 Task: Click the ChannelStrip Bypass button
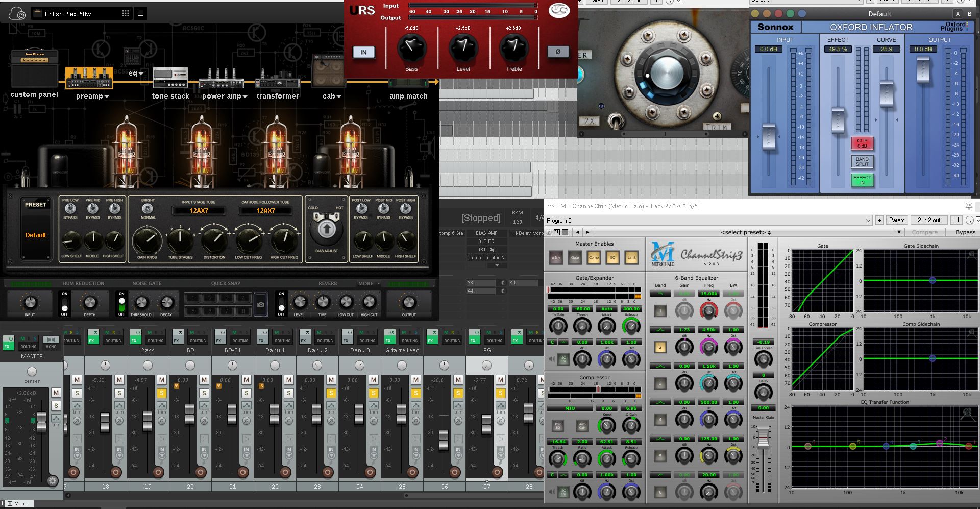pyautogui.click(x=965, y=232)
